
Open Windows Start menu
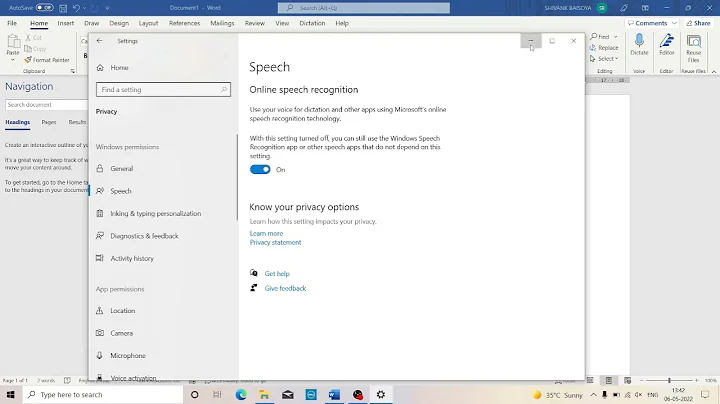point(11,394)
